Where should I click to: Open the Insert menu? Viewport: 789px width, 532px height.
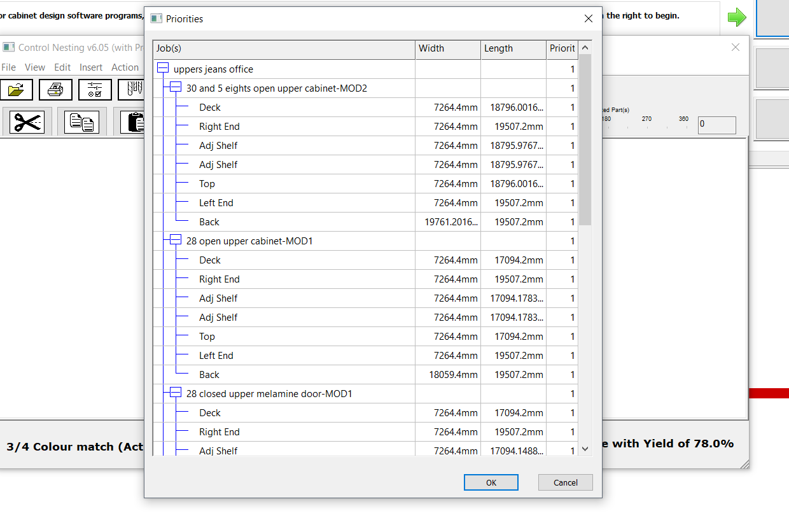(91, 67)
